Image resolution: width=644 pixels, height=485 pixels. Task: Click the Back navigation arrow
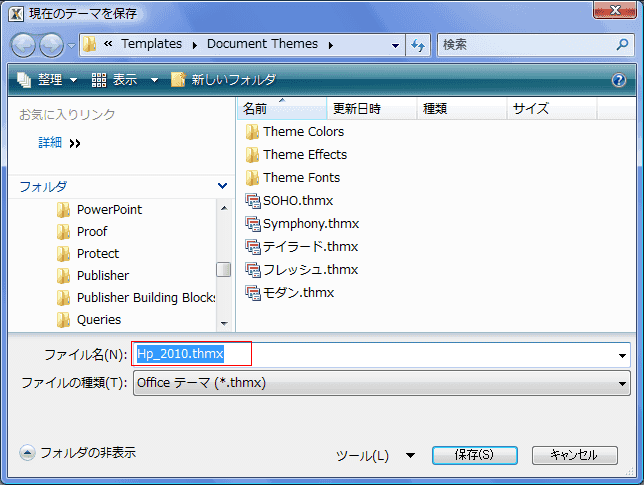point(23,45)
